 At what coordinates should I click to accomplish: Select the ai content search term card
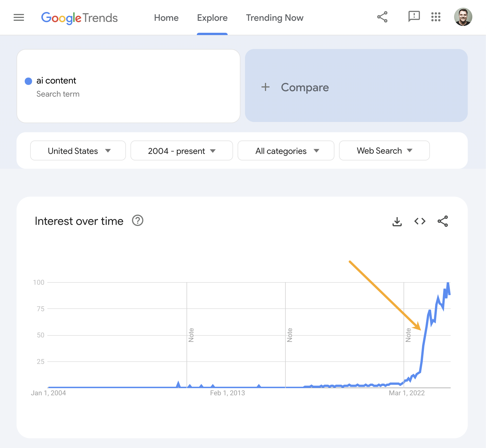click(x=129, y=85)
